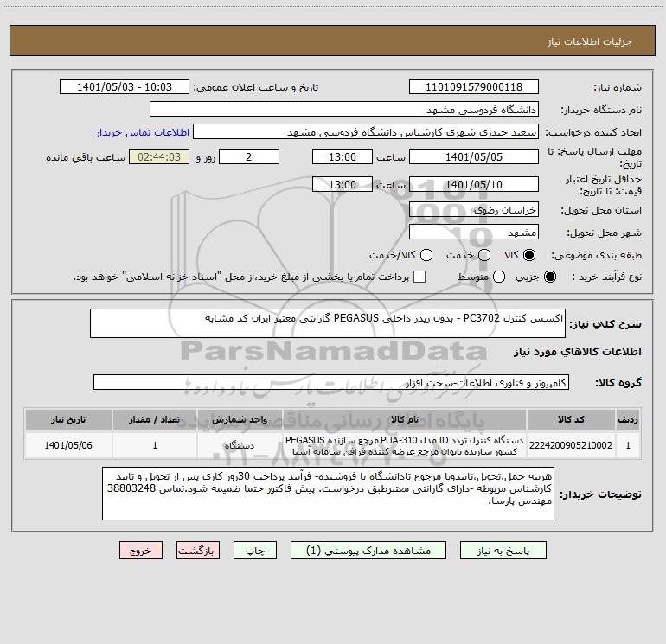The width and height of the screenshot is (666, 644).
Task: Click the نام کالا column header
Action: (405, 419)
